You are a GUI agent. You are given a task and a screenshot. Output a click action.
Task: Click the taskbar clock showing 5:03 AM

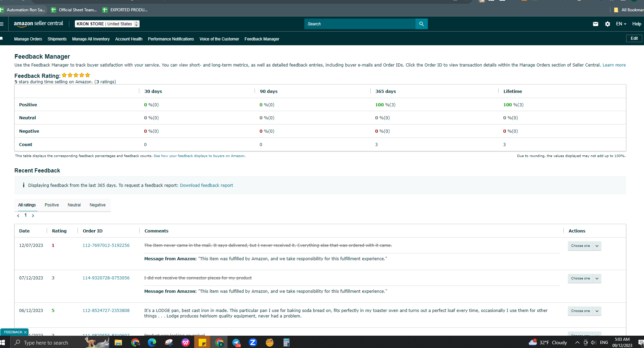click(622, 343)
